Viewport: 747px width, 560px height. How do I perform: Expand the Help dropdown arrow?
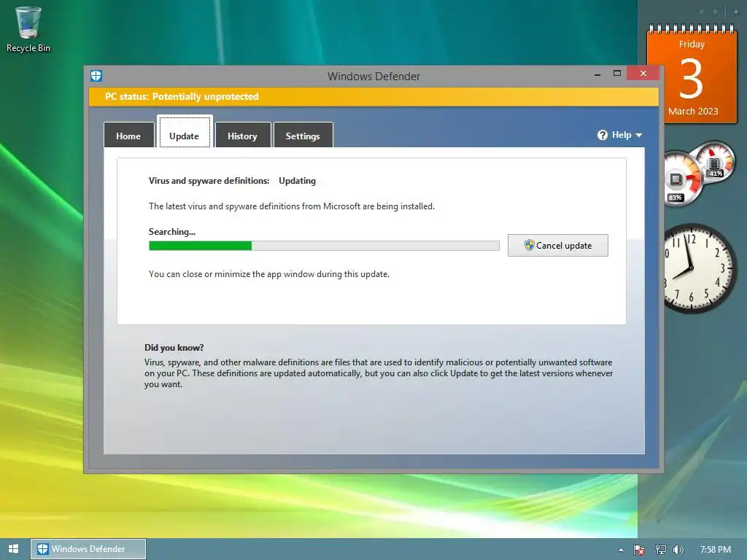click(x=639, y=135)
